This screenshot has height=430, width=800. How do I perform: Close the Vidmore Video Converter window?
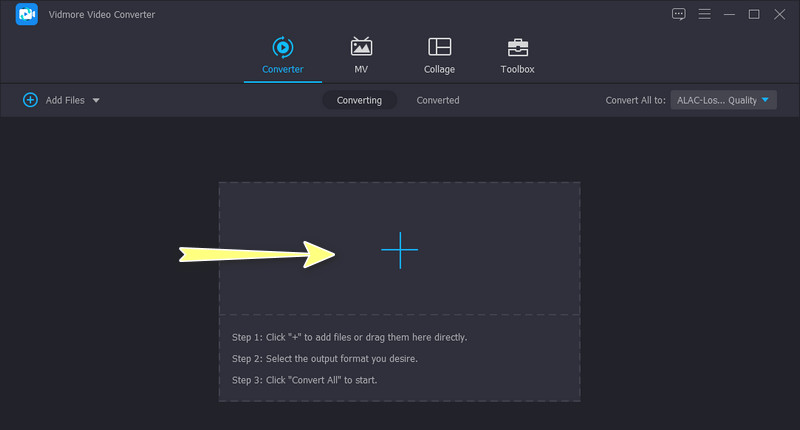[x=780, y=14]
